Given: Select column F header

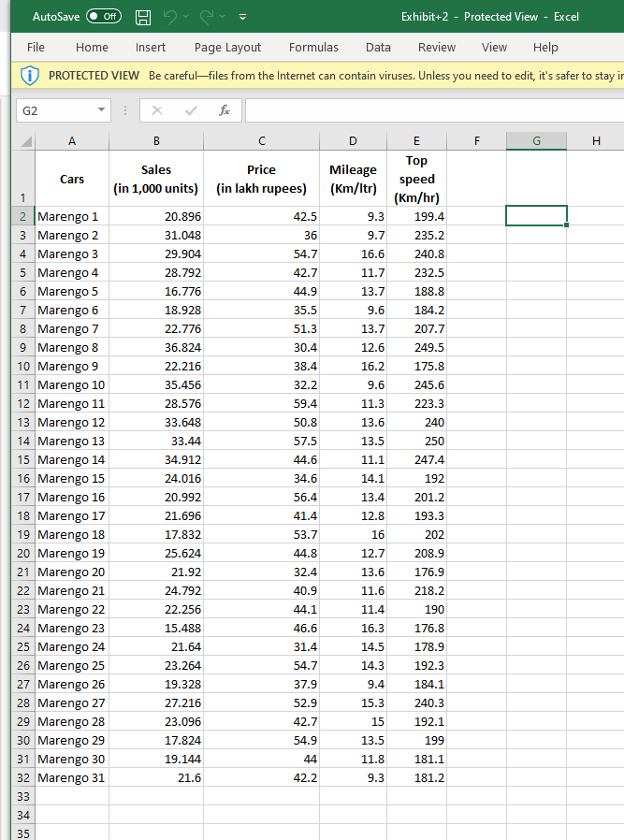Looking at the screenshot, I should coord(477,141).
